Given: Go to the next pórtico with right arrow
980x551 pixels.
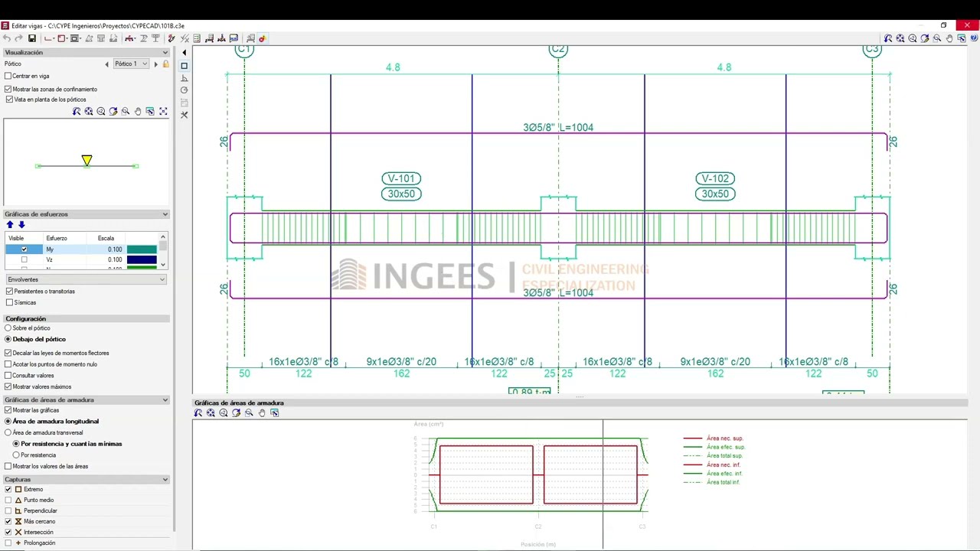Looking at the screenshot, I should tap(155, 64).
